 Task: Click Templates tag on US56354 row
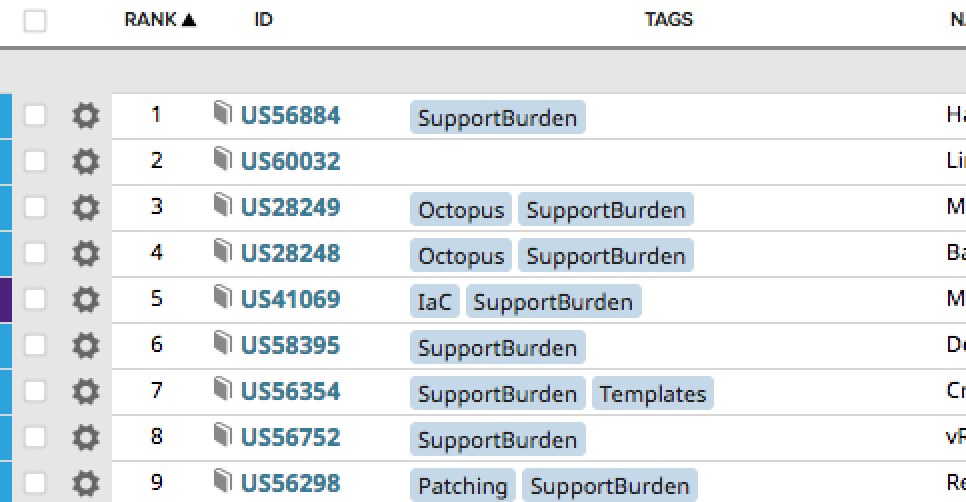coord(653,394)
